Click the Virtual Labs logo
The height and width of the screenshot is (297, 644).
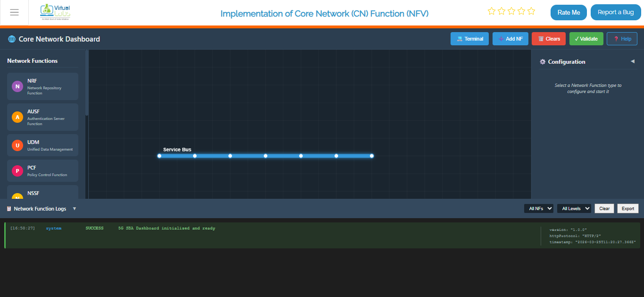(56, 12)
